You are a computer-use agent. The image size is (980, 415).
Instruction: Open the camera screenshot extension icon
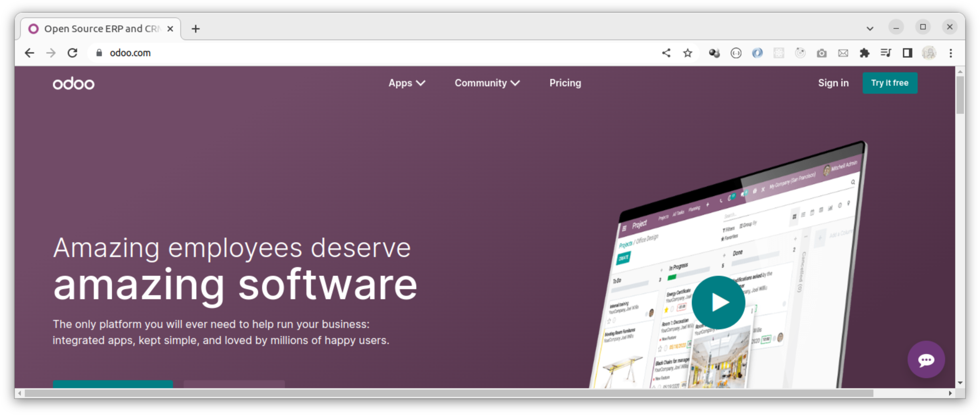coord(821,53)
